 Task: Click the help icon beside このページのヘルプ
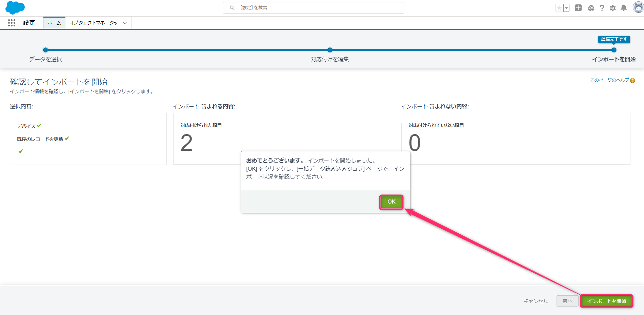(x=632, y=81)
